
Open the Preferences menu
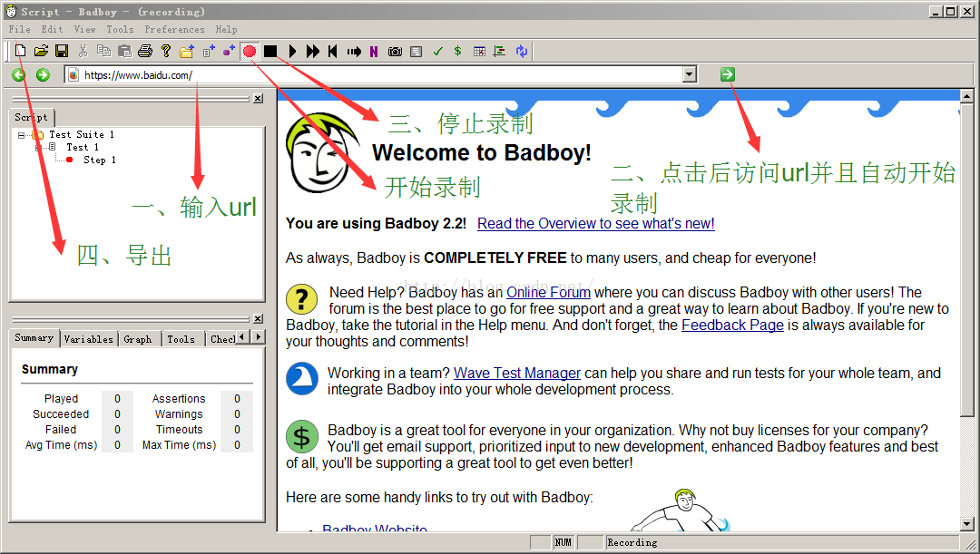174,29
